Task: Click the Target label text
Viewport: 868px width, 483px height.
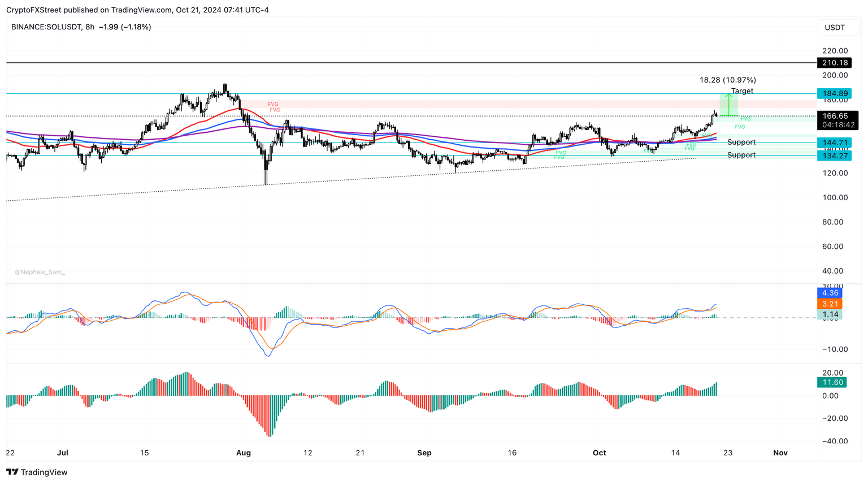Action: pyautogui.click(x=741, y=91)
